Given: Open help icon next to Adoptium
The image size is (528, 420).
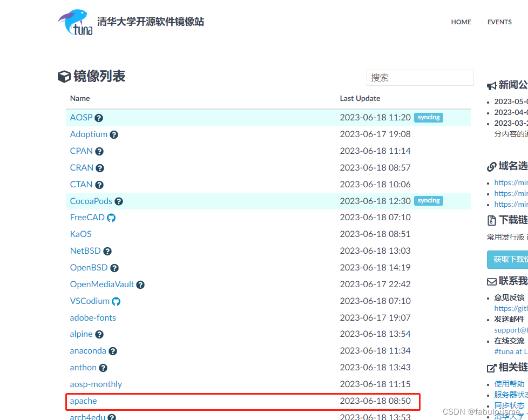Looking at the screenshot, I should click(114, 135).
